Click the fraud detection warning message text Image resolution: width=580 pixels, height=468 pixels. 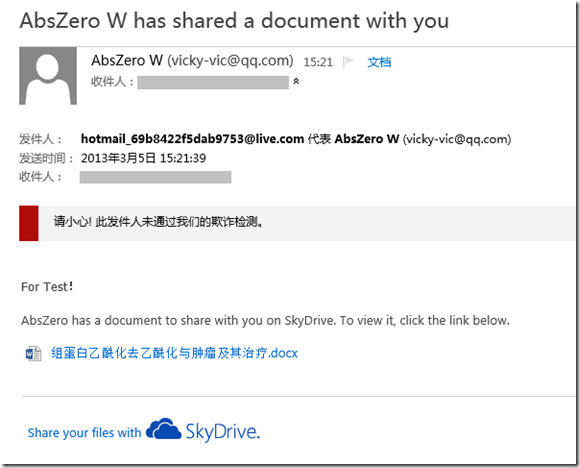click(x=158, y=222)
